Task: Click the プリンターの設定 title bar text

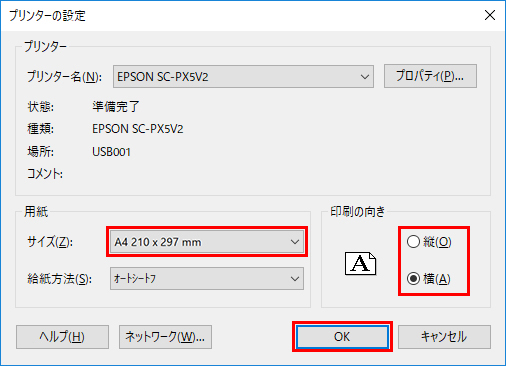Action: point(47,16)
